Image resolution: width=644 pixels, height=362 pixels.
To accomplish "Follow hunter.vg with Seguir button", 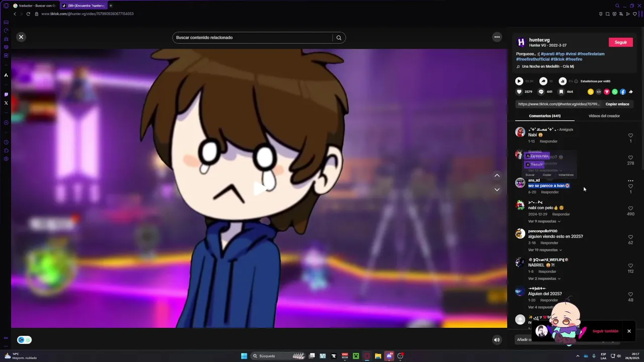I will click(x=620, y=42).
